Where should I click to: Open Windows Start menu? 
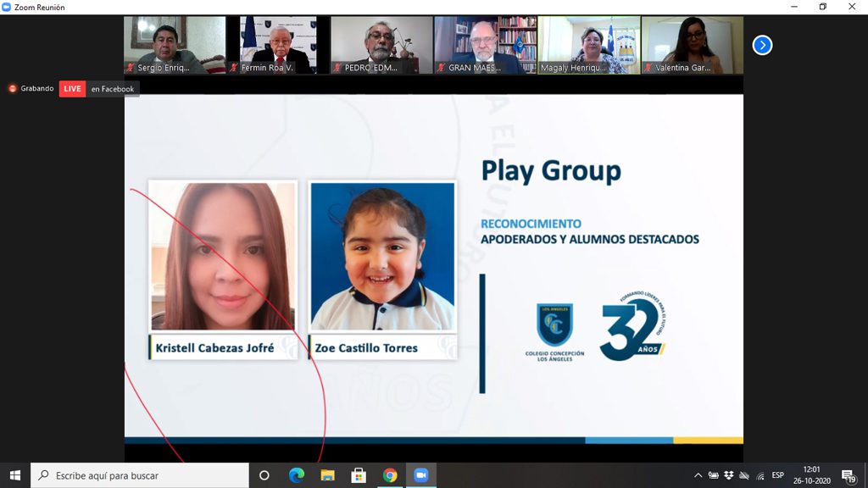(14, 475)
